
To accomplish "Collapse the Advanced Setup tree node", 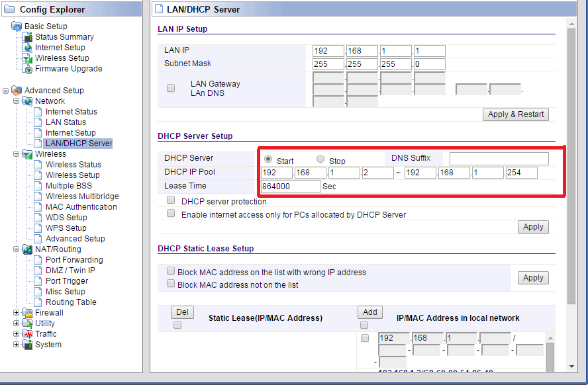I will (5, 91).
